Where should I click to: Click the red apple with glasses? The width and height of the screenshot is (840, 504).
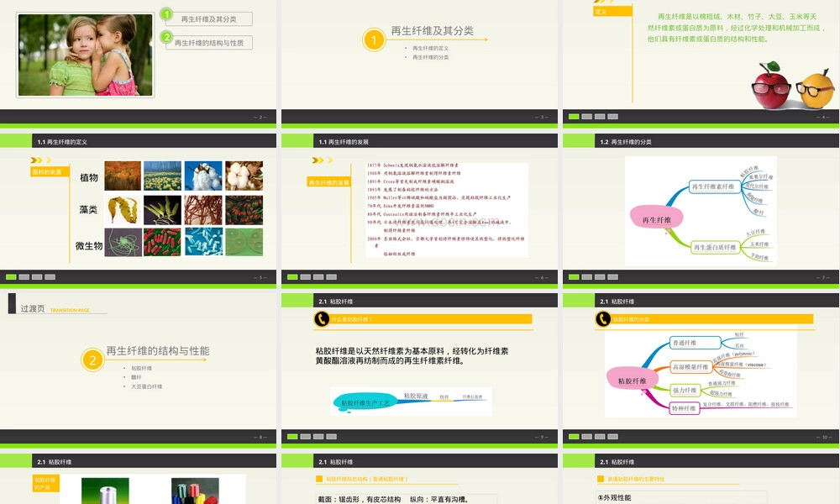click(771, 86)
